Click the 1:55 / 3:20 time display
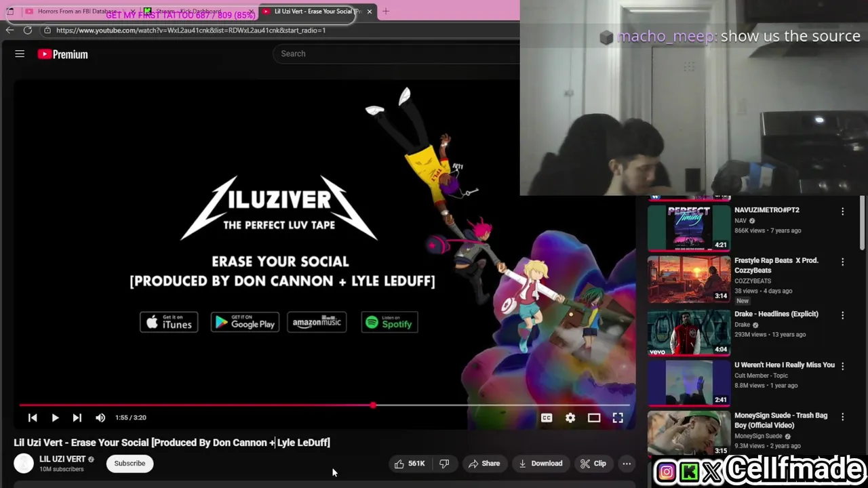Viewport: 868px width, 488px height. tap(130, 418)
